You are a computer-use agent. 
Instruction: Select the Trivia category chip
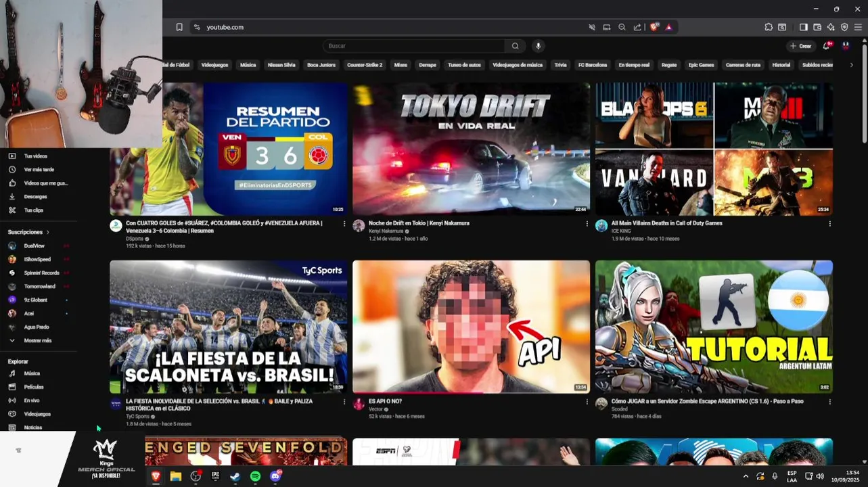click(560, 65)
